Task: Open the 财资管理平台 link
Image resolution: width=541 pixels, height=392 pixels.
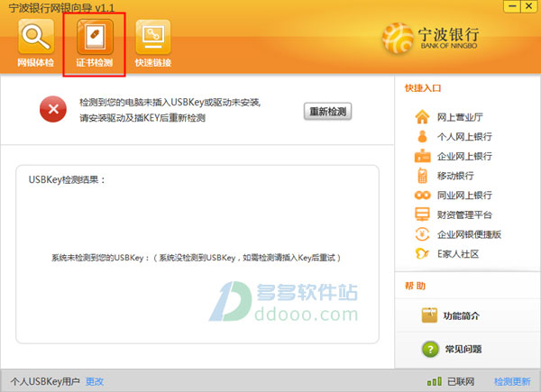Action: pos(464,215)
